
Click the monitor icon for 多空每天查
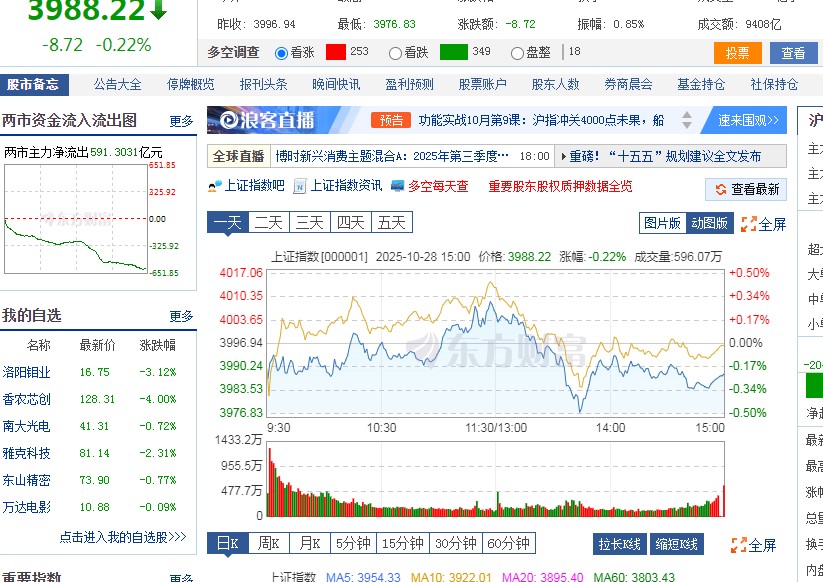[396, 186]
